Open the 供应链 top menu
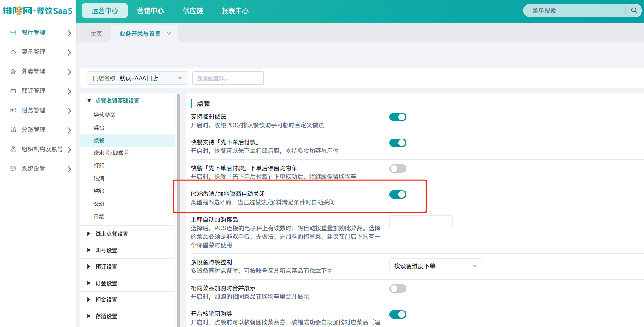The width and height of the screenshot is (644, 327). 193,11
